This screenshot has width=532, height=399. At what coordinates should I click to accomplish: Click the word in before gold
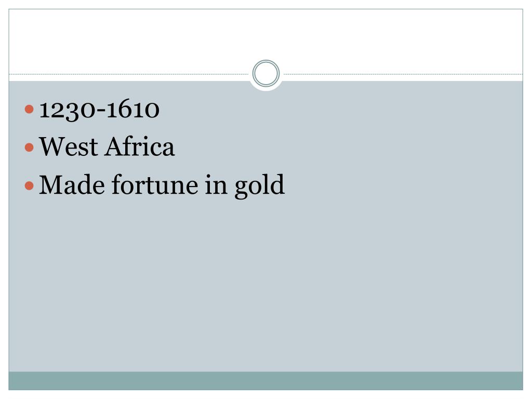point(216,184)
